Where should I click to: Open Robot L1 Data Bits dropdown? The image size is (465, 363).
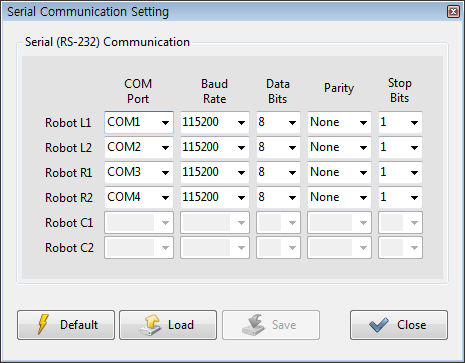click(x=278, y=122)
